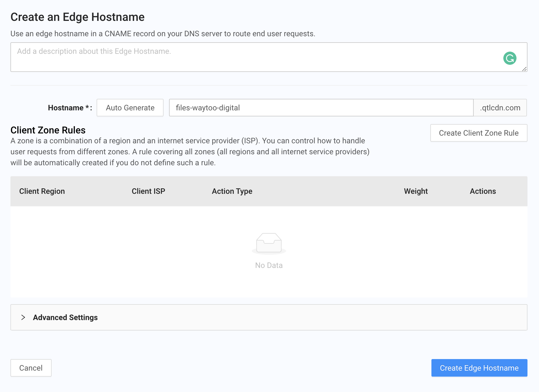Viewport: 539px width, 392px height.
Task: Click the Actions column header
Action: point(483,191)
